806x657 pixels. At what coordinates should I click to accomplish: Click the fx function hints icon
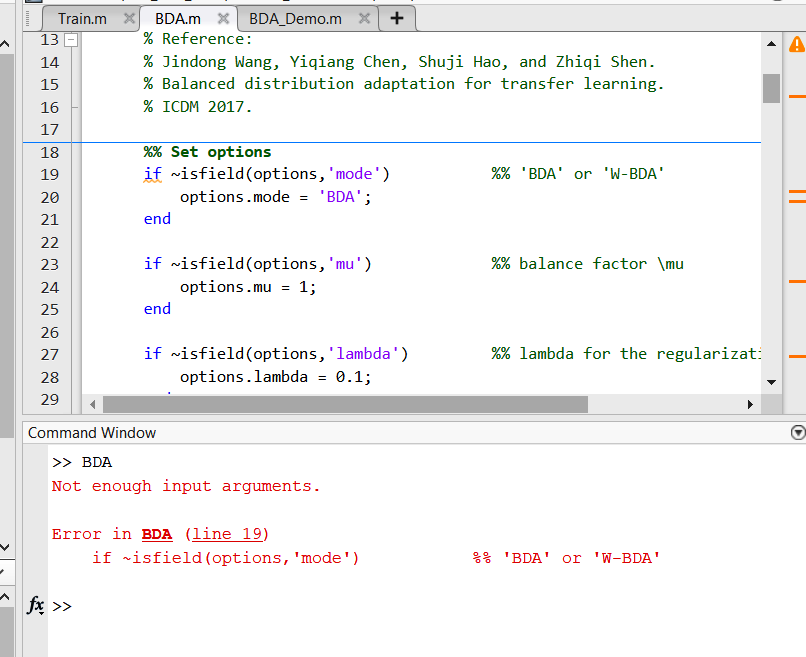coord(35,606)
